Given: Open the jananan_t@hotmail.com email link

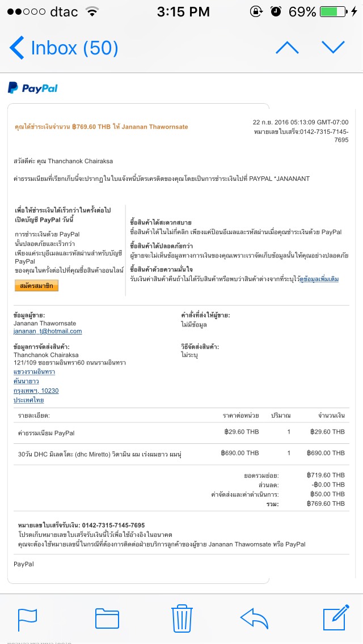Looking at the screenshot, I should [x=48, y=331].
